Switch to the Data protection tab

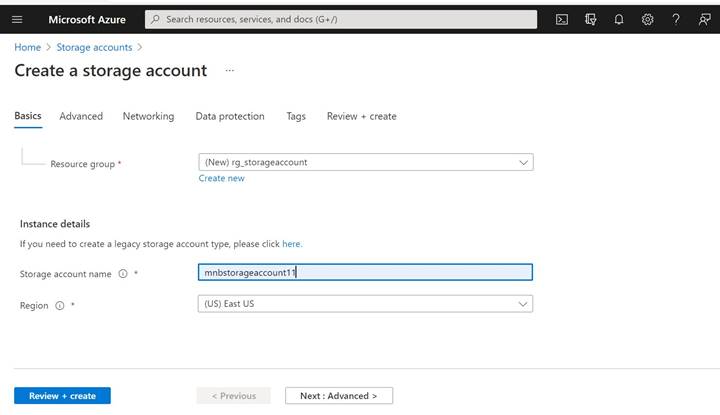(230, 116)
